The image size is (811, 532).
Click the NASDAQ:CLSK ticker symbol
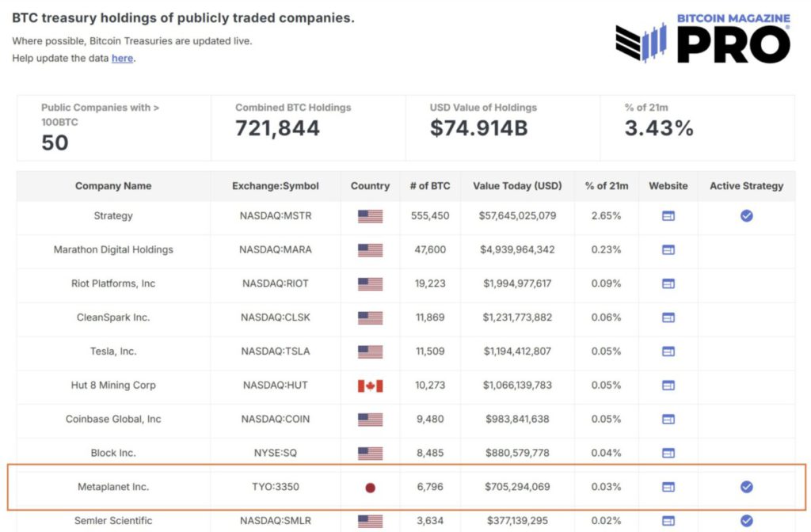tap(276, 317)
